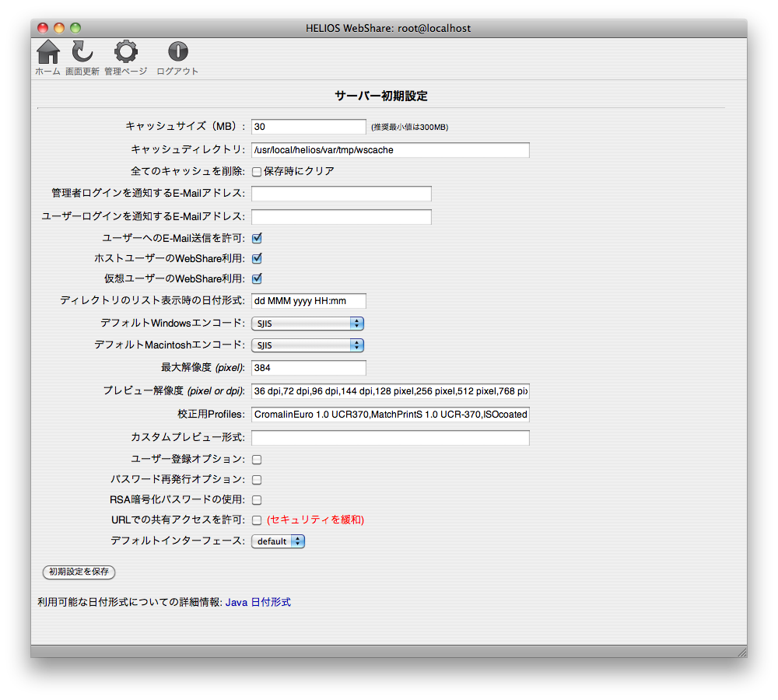This screenshot has height=700, width=778.
Task: Uncheck ホストユーザーのWebShare利用 checkbox
Action: pos(257,258)
